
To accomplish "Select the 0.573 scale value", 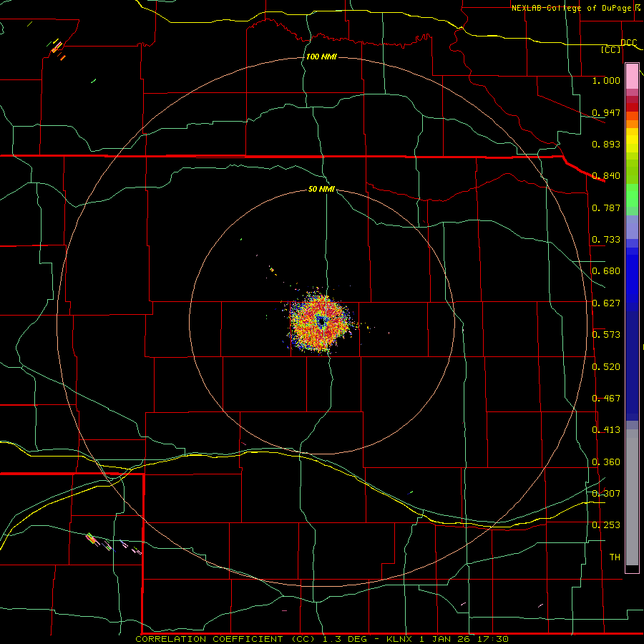I will pos(606,335).
